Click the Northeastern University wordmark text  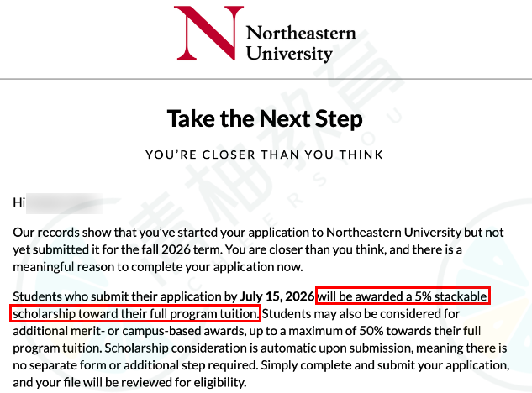click(x=301, y=43)
